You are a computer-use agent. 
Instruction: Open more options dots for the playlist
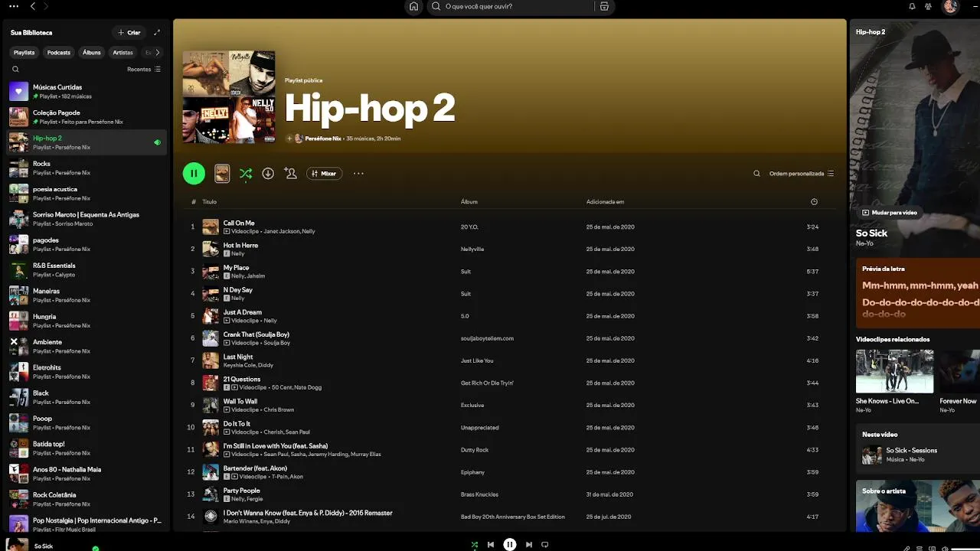coord(358,174)
